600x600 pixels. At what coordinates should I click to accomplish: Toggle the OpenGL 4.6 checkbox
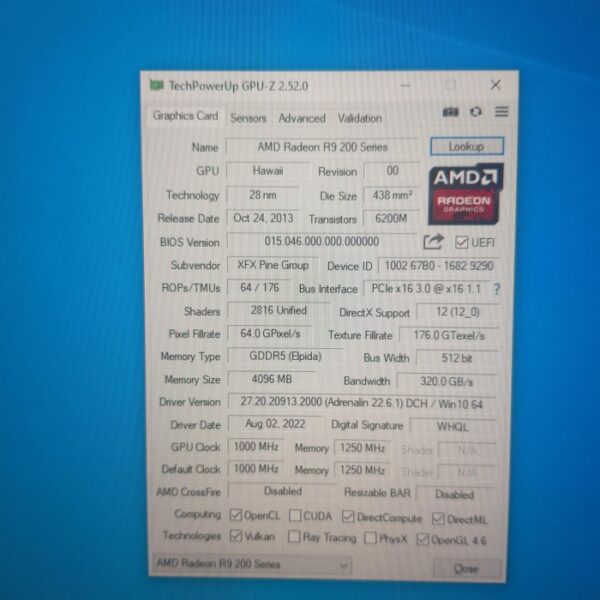pos(422,539)
